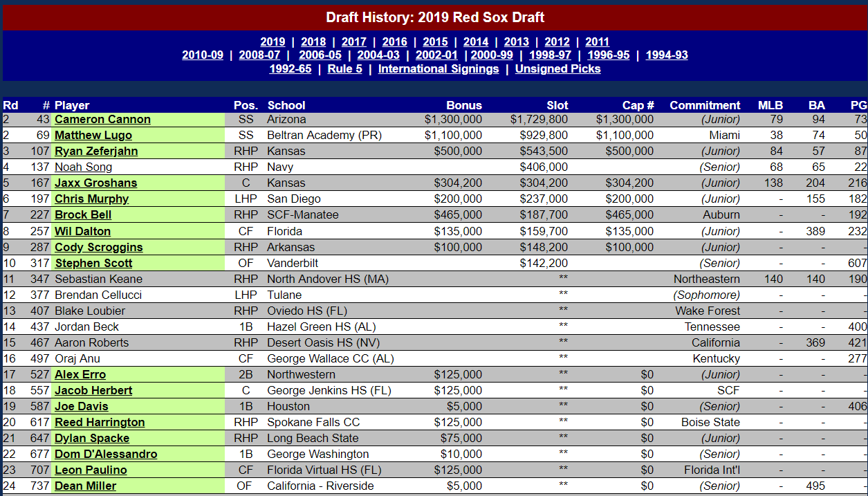Viewport: 868px width, 496px height.
Task: Click Dom D'Alessandro's name
Action: (x=106, y=454)
